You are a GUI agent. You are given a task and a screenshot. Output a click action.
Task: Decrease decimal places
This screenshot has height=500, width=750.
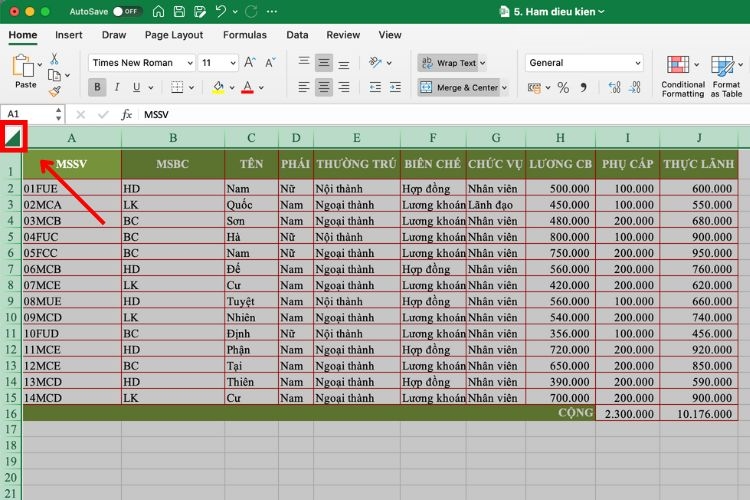[x=634, y=87]
